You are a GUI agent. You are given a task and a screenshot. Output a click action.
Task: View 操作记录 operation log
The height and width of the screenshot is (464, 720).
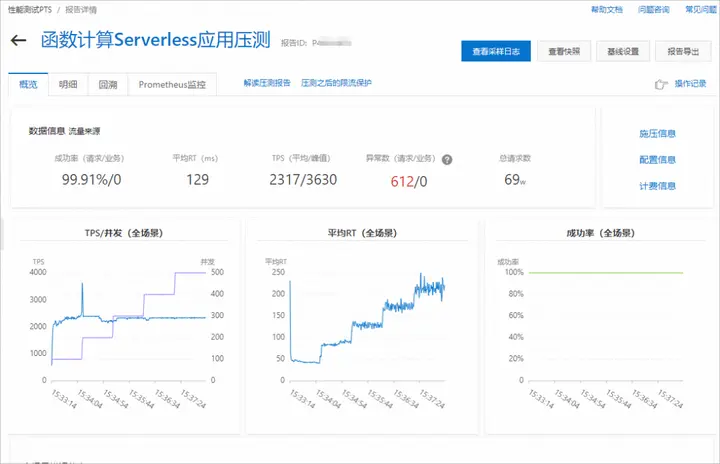tap(690, 84)
